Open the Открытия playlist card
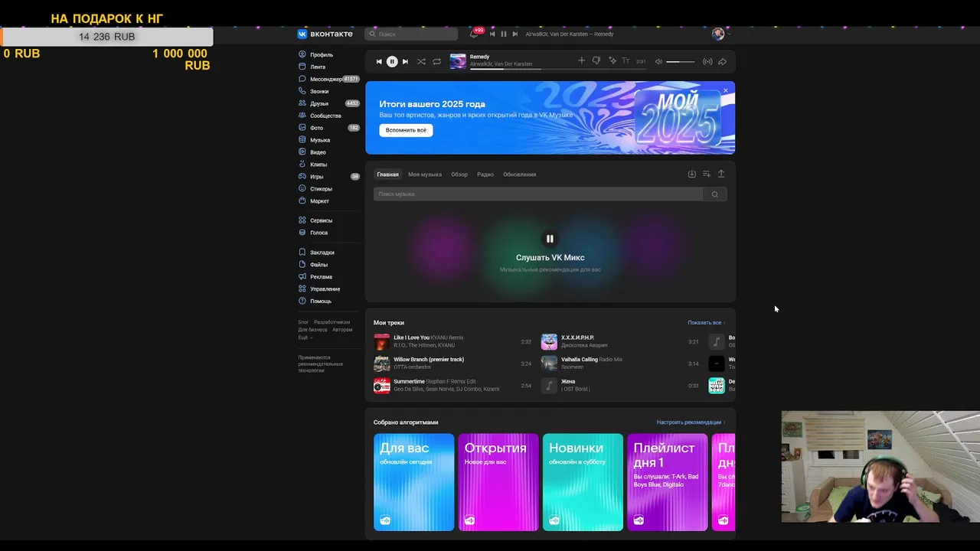 pos(498,482)
